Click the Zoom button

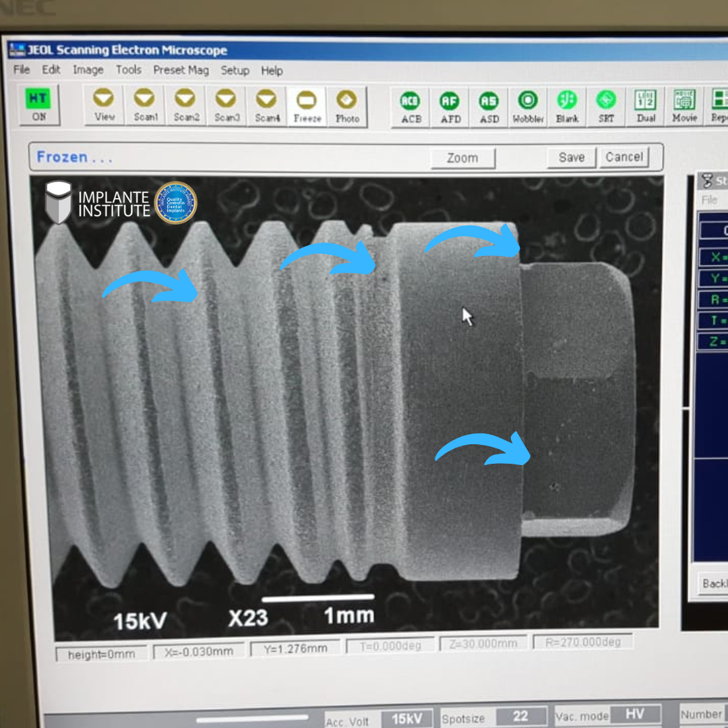click(462, 158)
